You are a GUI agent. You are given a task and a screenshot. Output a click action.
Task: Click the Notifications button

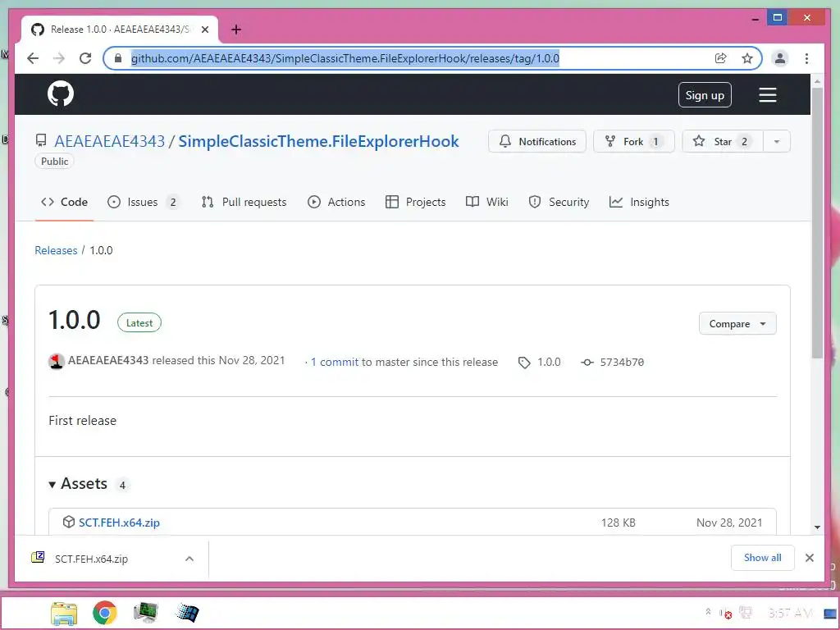(x=537, y=141)
